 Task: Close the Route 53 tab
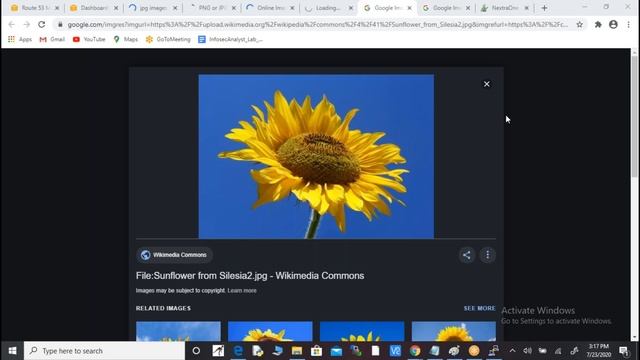(57, 8)
